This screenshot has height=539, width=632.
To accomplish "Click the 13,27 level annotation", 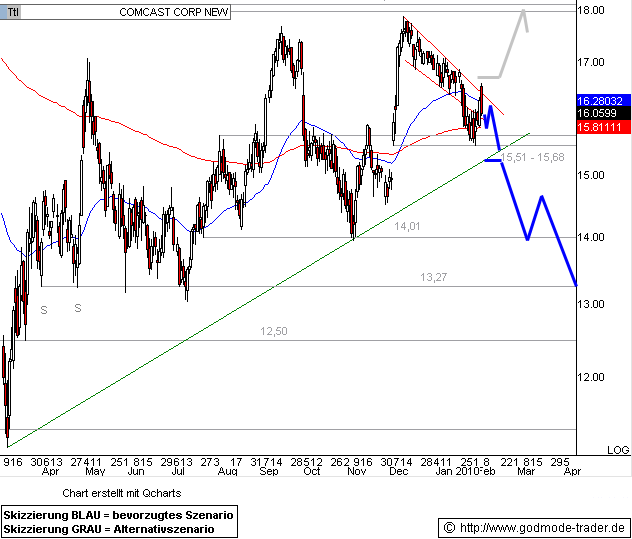I will [433, 277].
